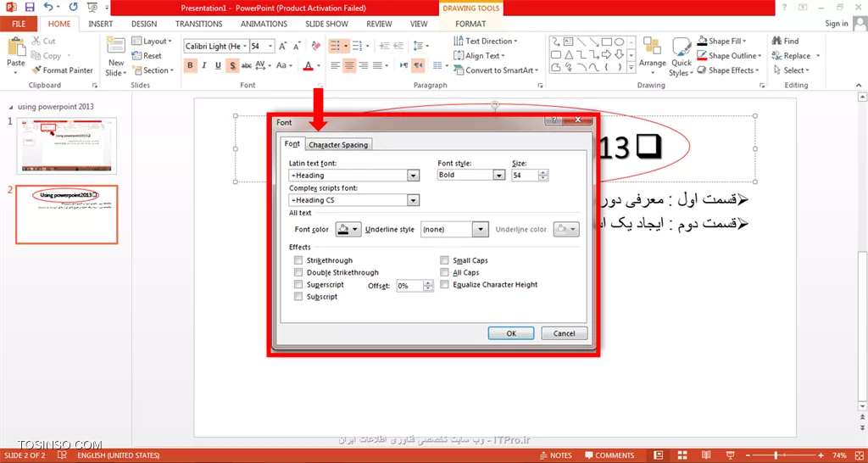
Task: Align text right in Paragraph group
Action: tap(363, 66)
